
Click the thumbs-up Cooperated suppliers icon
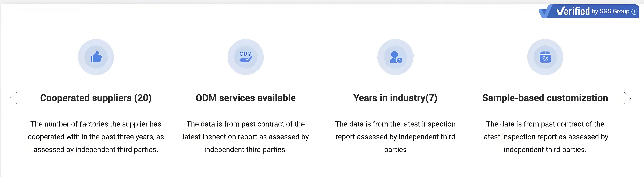pyautogui.click(x=96, y=57)
